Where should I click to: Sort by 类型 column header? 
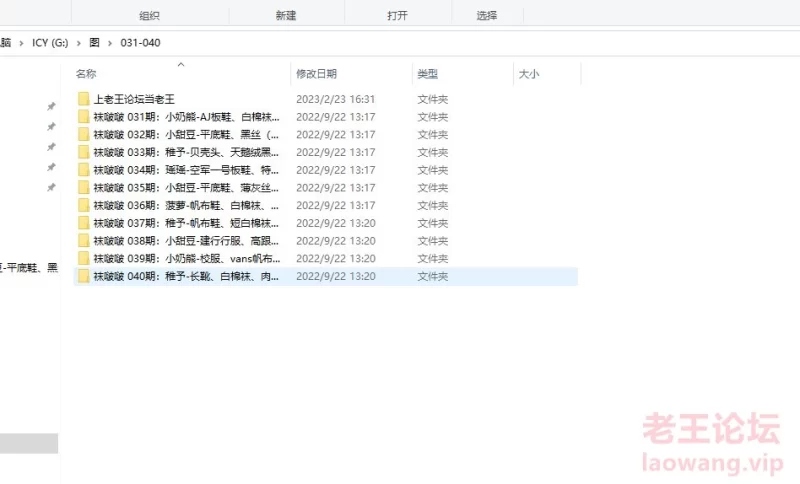point(428,74)
